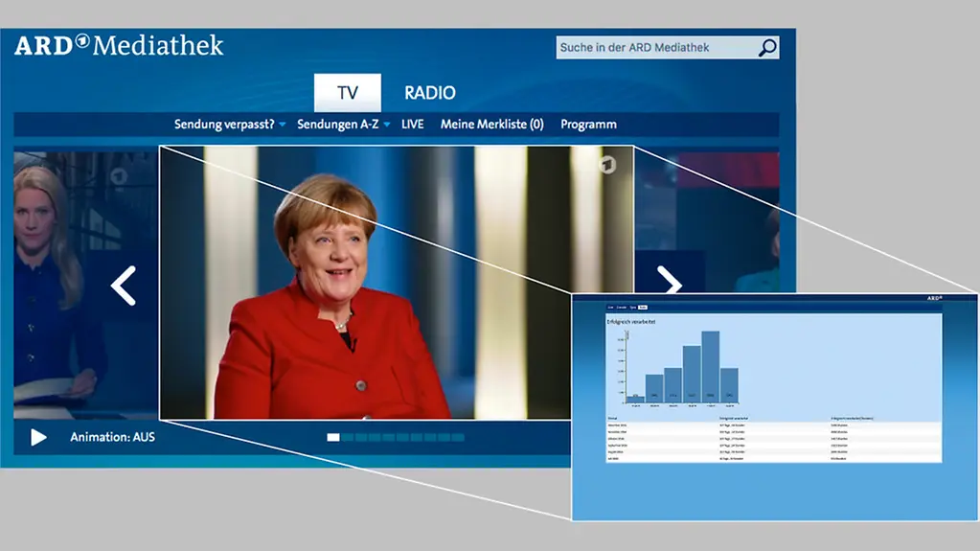
Task: Expand the 'Sendungen A-Z' dropdown
Action: (343, 125)
